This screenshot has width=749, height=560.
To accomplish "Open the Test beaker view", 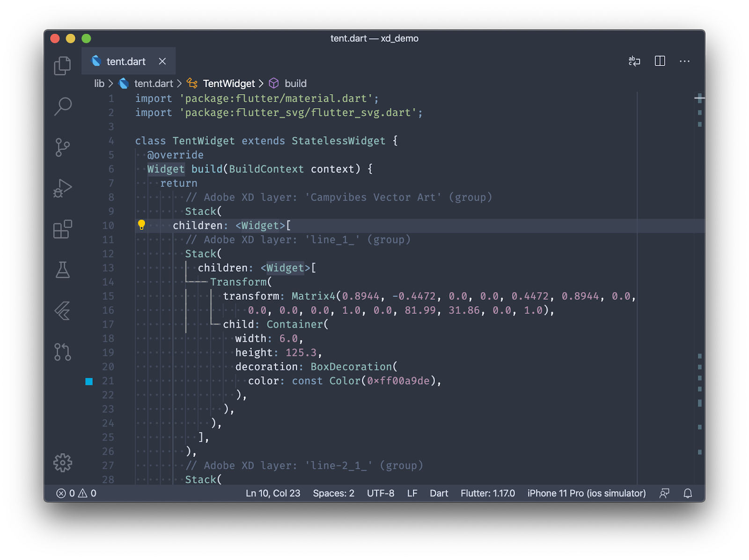I will pos(63,270).
